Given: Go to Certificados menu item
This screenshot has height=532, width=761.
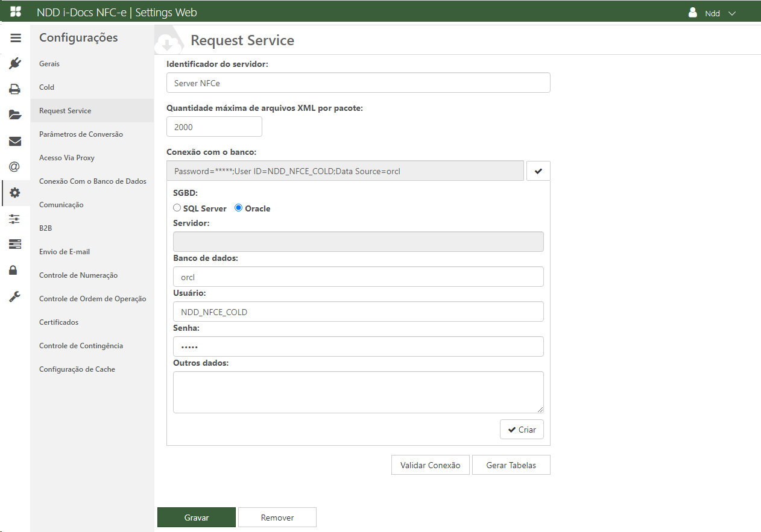Looking at the screenshot, I should 59,322.
